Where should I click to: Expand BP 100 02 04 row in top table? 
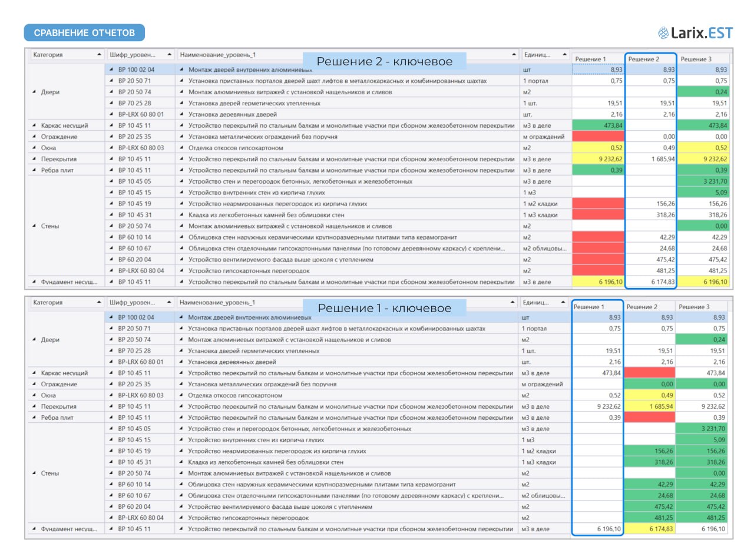point(112,69)
